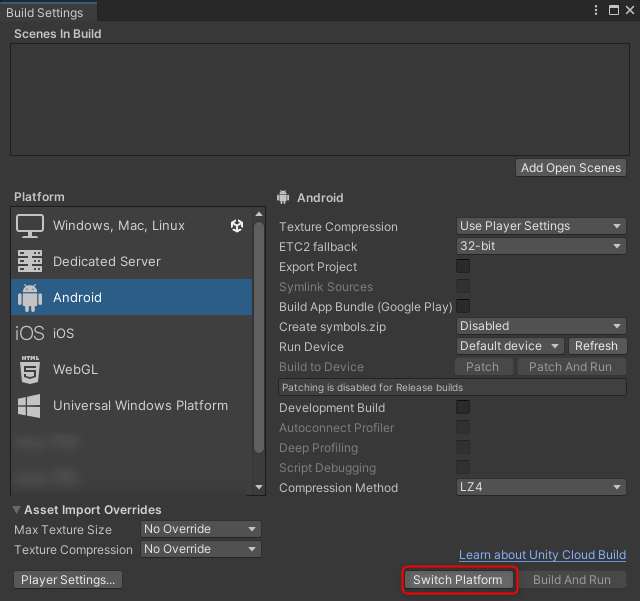Click the iOS platform icon
This screenshot has width=640, height=601.
coord(30,333)
